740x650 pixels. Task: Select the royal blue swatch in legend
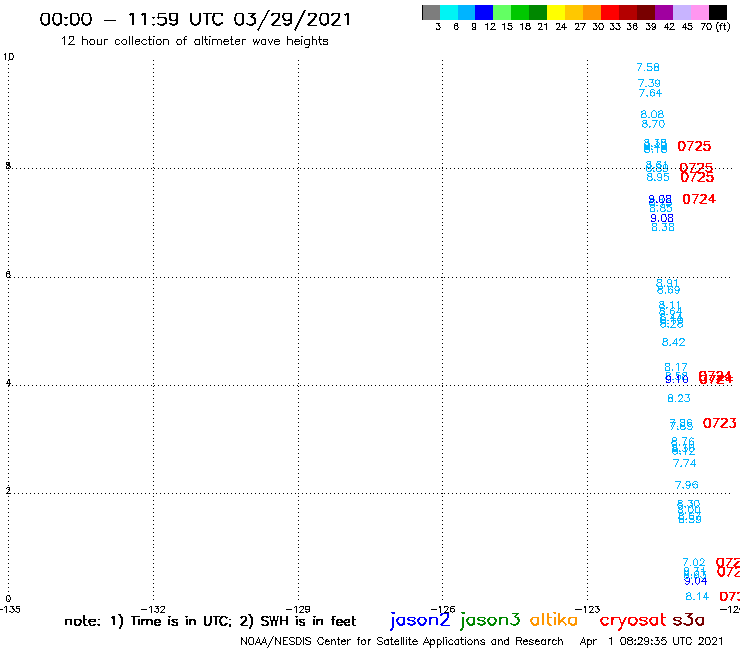pos(484,12)
